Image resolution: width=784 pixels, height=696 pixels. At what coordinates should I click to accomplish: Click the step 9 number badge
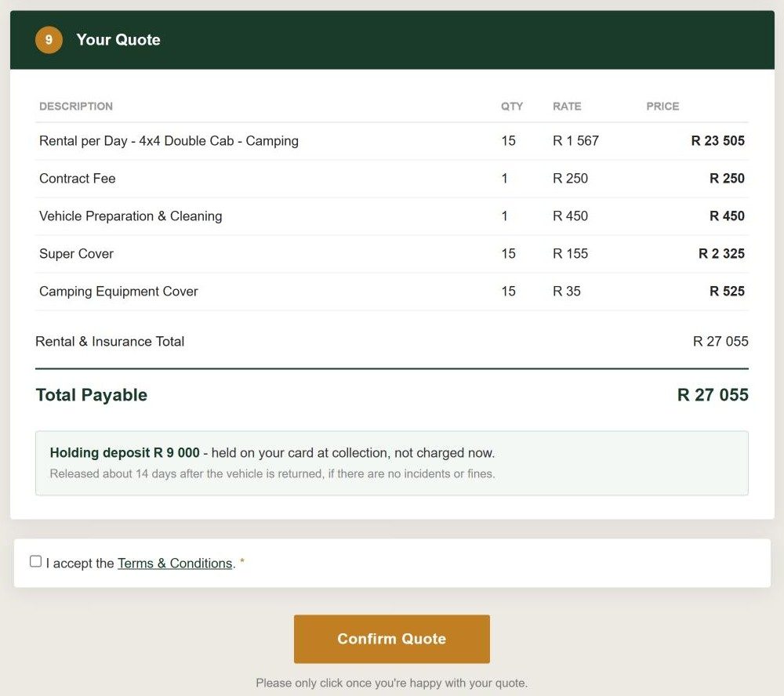click(49, 40)
